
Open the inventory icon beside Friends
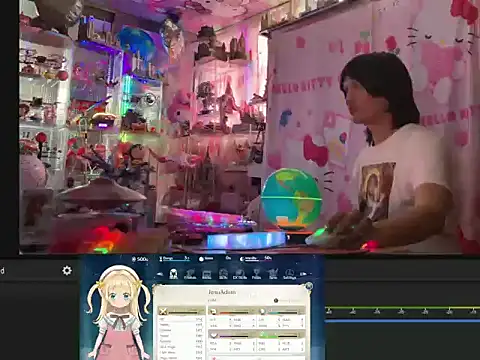pos(207,274)
